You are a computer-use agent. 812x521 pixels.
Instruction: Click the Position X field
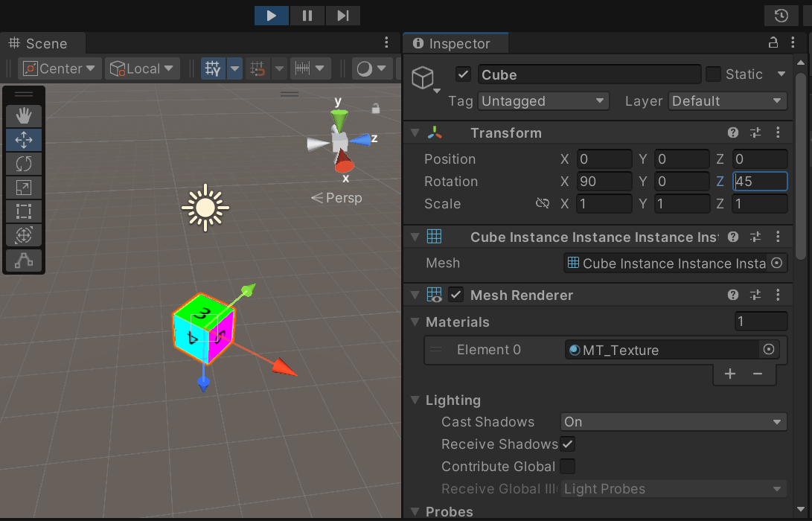pos(604,159)
